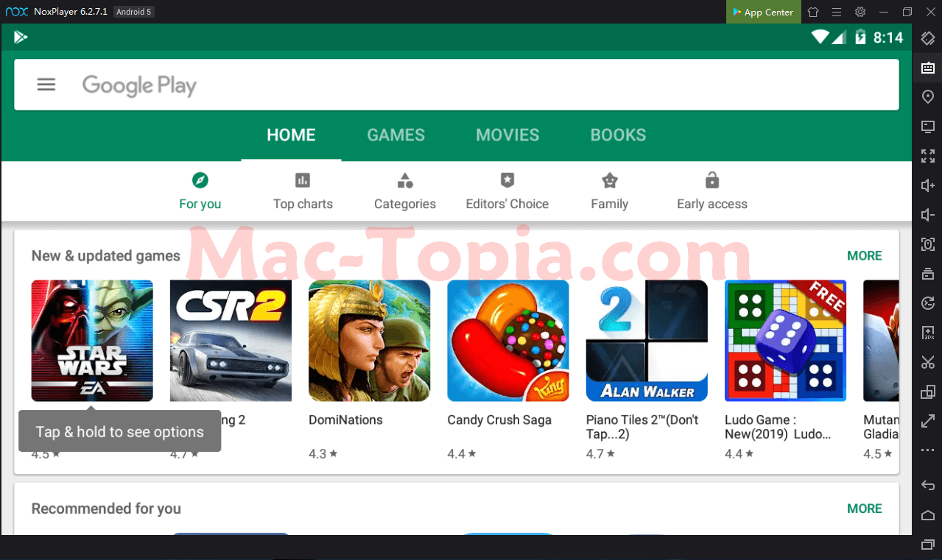942x560 pixels.
Task: Select the For you section
Action: pos(200,191)
